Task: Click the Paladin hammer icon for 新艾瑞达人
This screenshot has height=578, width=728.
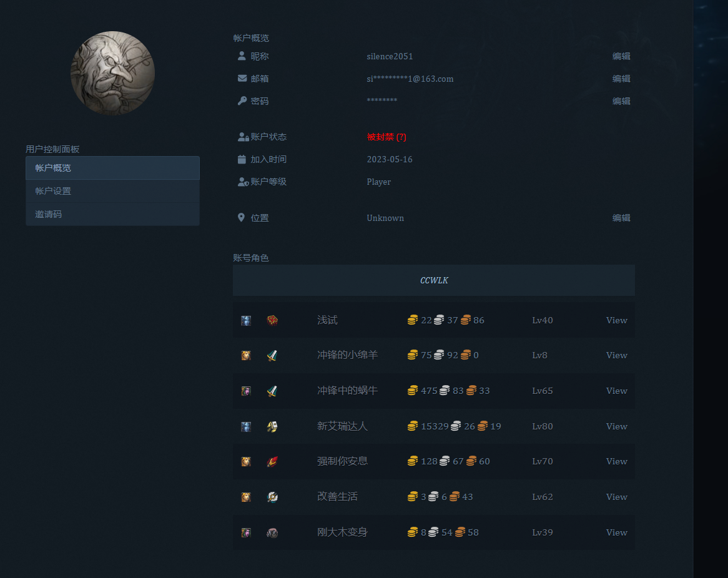Action: coord(272,427)
